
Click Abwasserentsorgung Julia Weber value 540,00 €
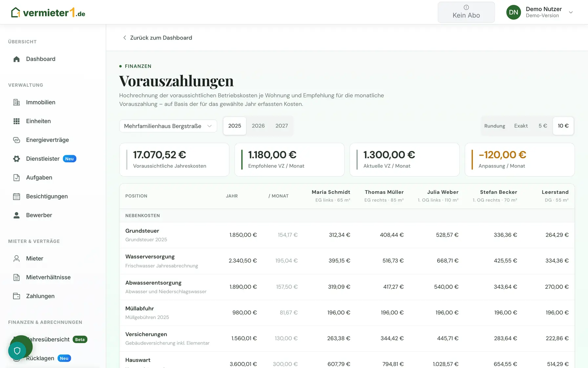[x=446, y=287]
